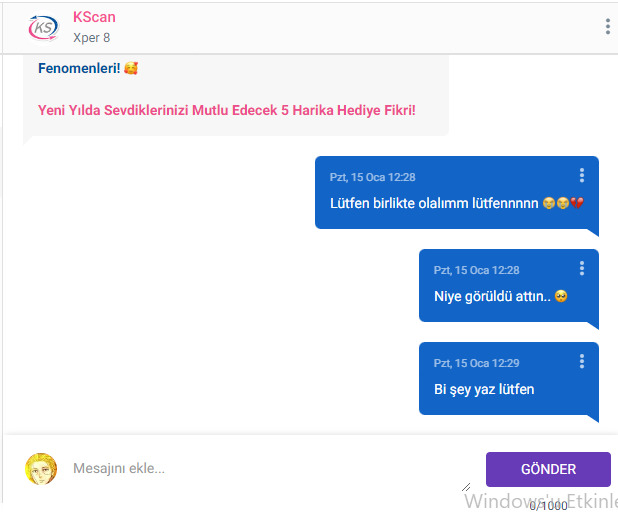Open the Yeni Yılda hediye fikri link
Image resolution: width=618 pixels, height=514 pixels.
(227, 110)
